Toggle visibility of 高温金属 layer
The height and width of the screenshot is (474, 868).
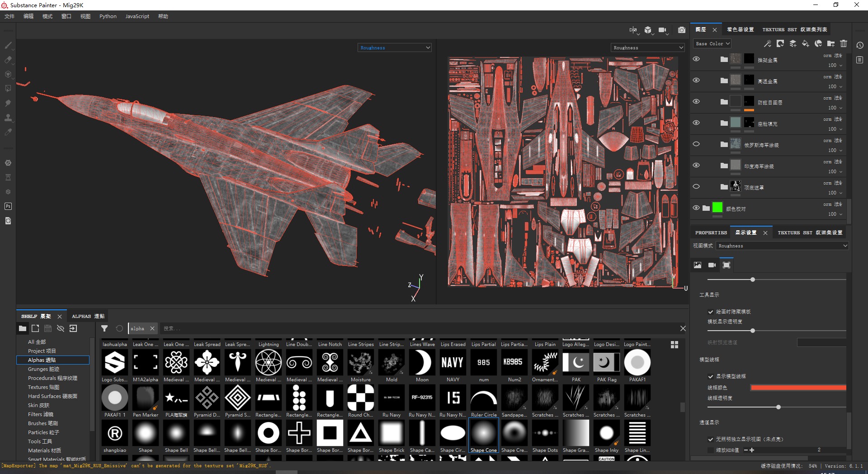pyautogui.click(x=696, y=80)
